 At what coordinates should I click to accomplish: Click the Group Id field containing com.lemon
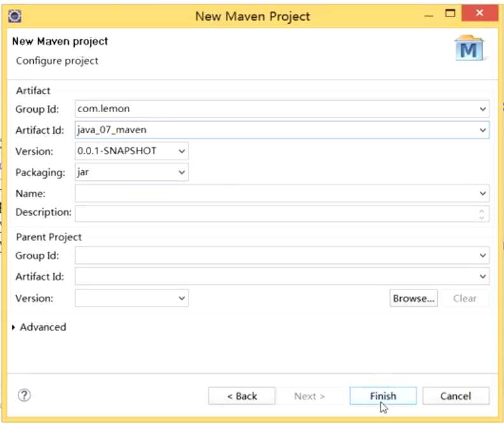[282, 109]
